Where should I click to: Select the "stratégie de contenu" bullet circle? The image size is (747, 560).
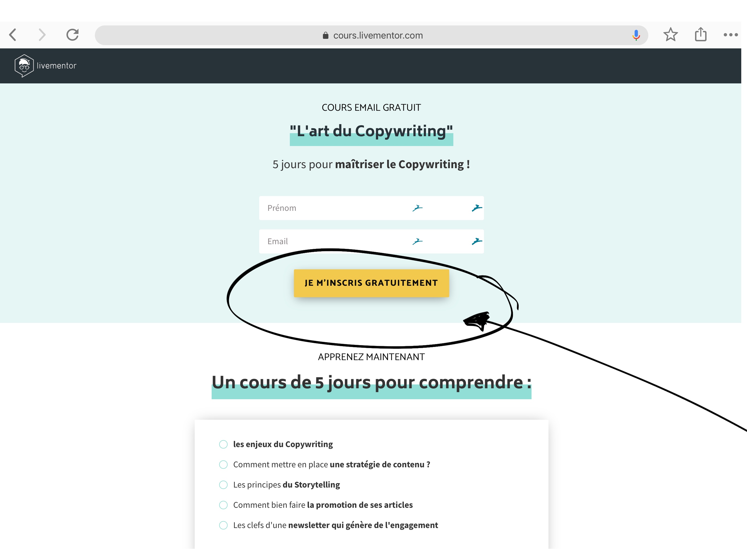(x=223, y=464)
